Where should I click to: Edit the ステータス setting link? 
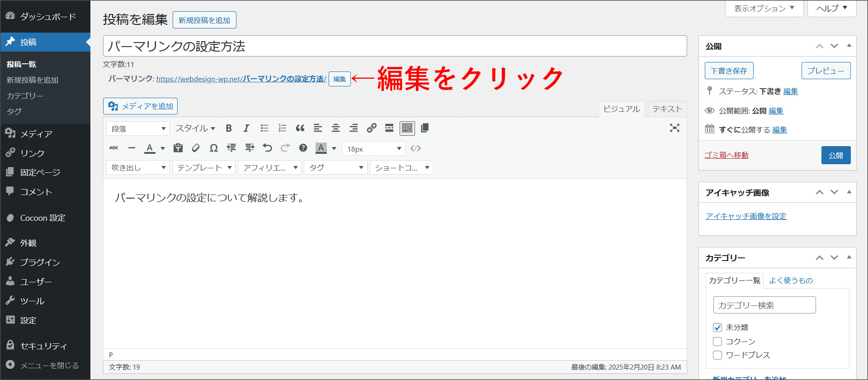pyautogui.click(x=791, y=91)
